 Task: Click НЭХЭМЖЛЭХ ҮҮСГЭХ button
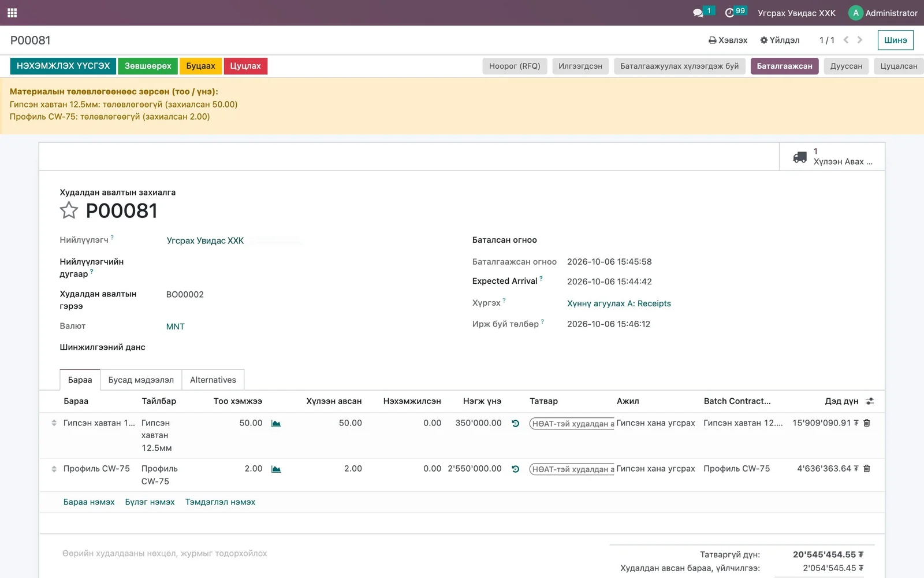(x=63, y=66)
